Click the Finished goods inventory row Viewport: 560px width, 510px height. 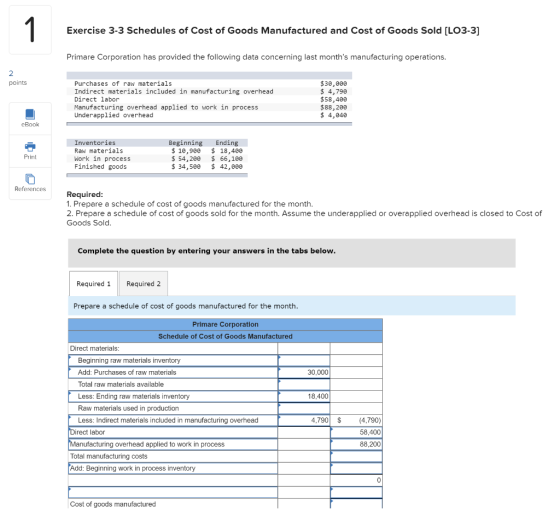[x=157, y=166]
